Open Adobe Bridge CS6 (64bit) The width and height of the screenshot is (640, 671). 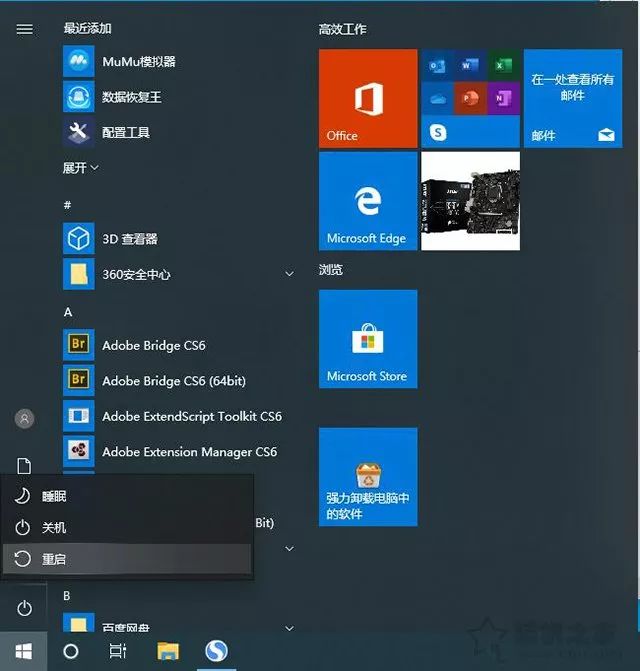(173, 381)
